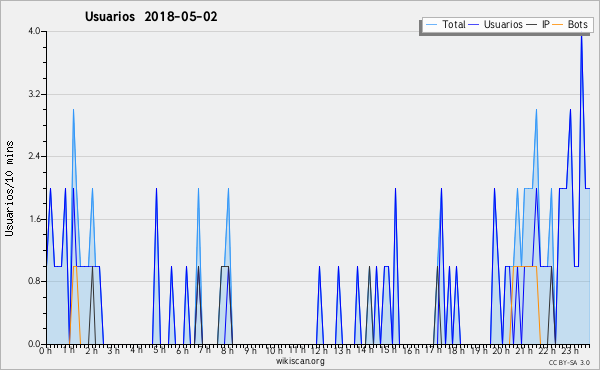Click the CC BY-SA 3.0 license text

coord(569,363)
